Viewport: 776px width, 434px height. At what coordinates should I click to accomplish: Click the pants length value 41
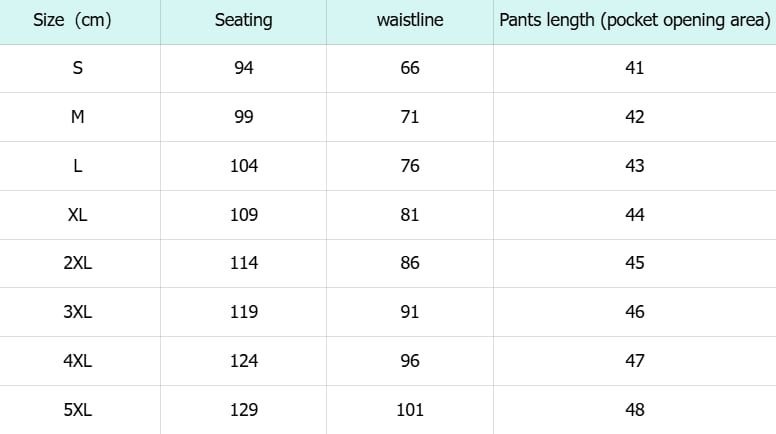point(634,68)
